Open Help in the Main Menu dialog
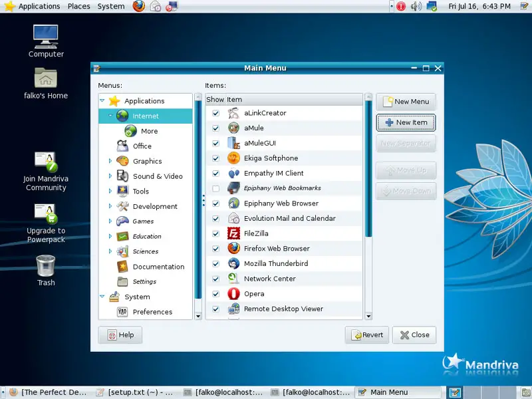This screenshot has height=399, width=532. 120,335
